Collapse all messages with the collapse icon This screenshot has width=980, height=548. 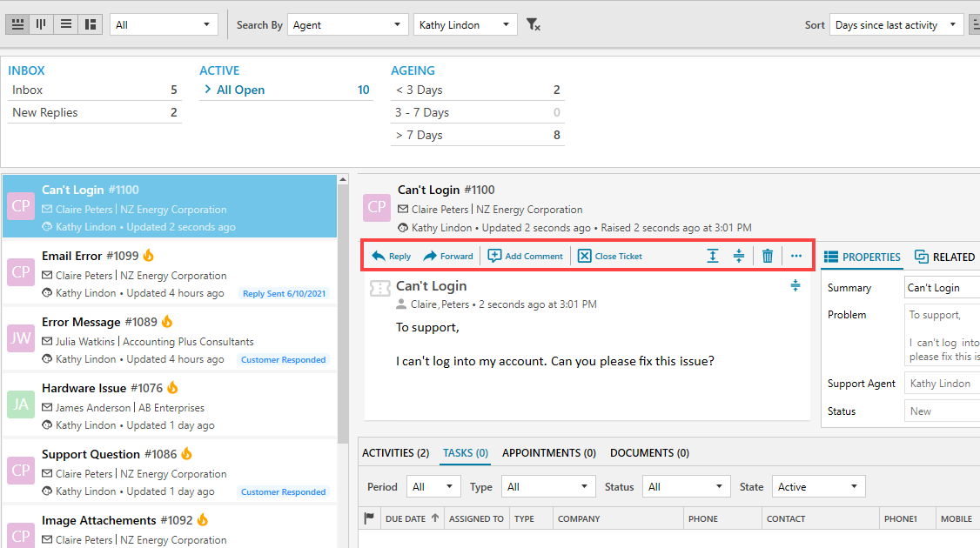(x=739, y=256)
